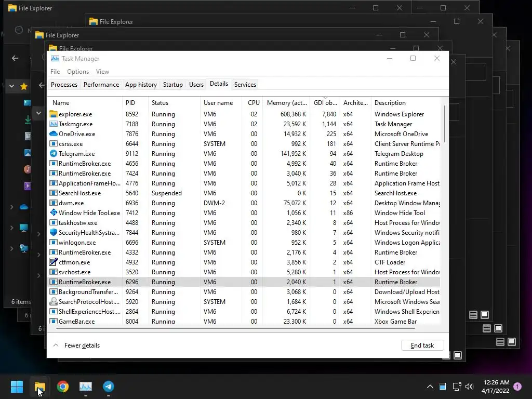Click the SecurityHealthSystray shield icon
532x399 pixels.
coord(54,232)
